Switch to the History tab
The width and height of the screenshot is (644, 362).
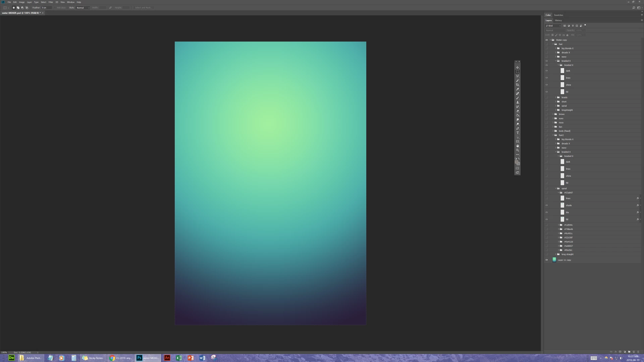[558, 20]
